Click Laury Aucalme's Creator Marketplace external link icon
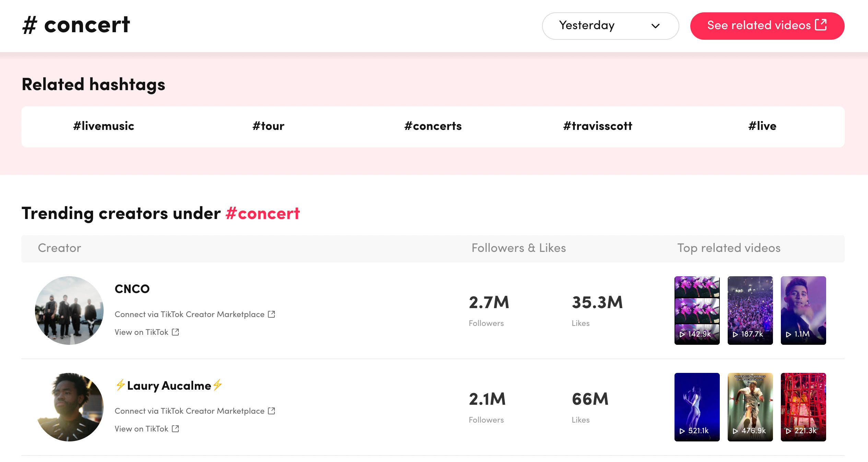The image size is (868, 462). point(271,411)
